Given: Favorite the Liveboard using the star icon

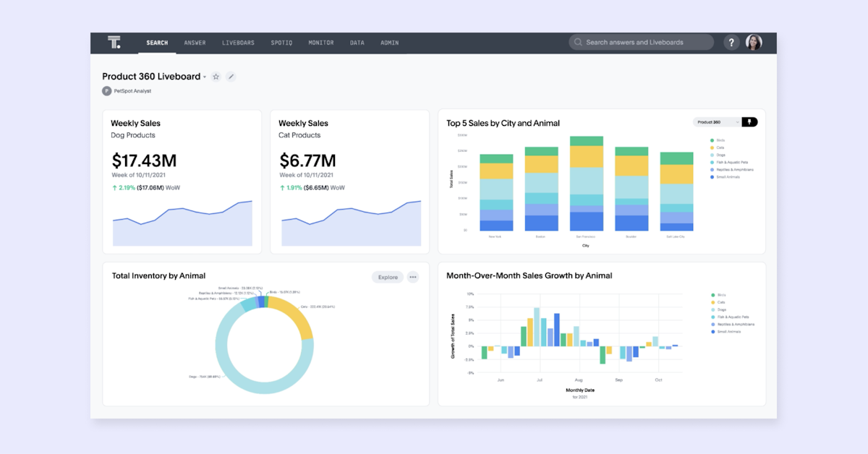Looking at the screenshot, I should 216,76.
